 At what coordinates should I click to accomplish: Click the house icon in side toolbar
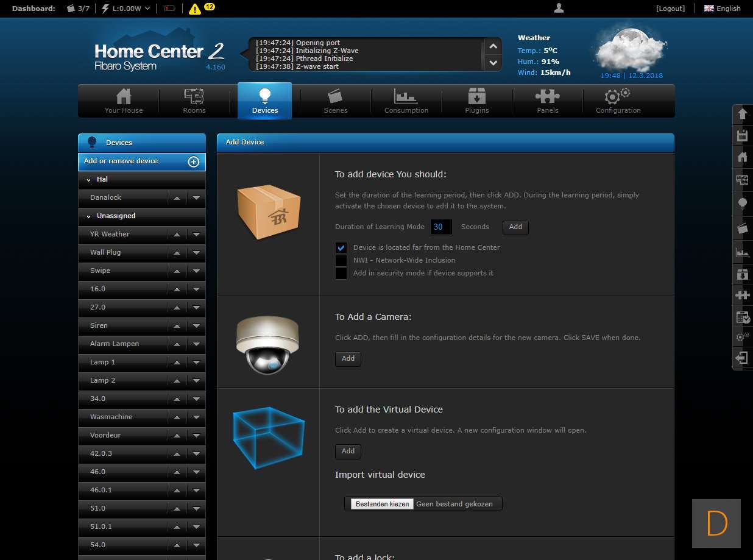click(742, 158)
